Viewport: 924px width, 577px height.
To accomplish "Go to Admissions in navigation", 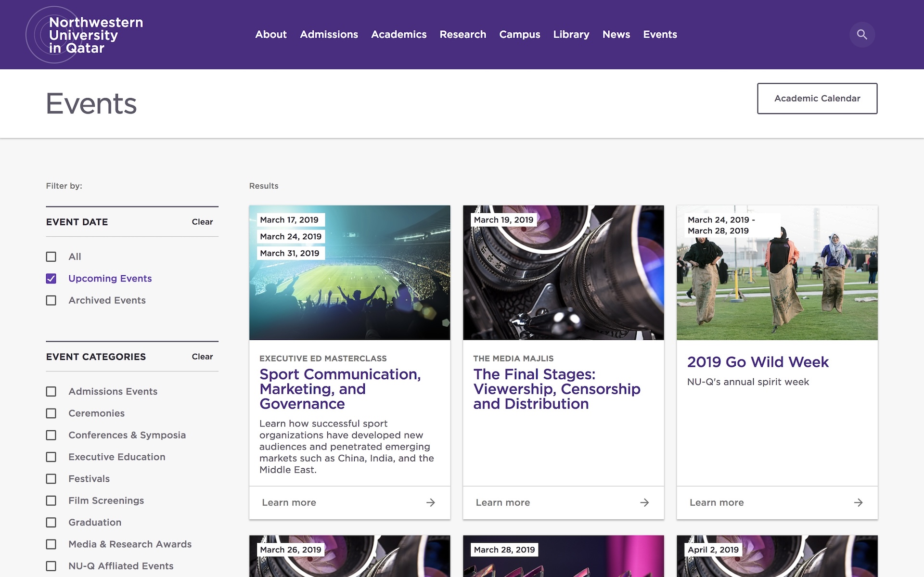I will (x=329, y=35).
